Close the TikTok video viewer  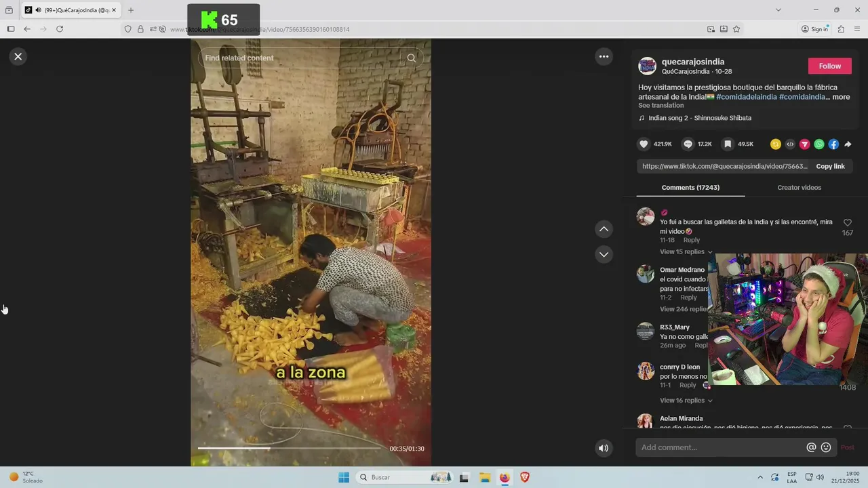tap(18, 57)
